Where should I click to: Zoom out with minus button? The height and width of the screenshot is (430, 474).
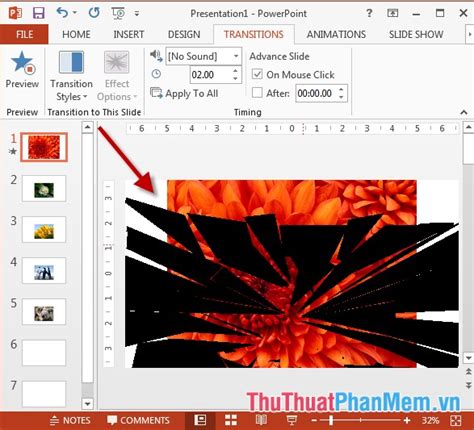pos(314,421)
